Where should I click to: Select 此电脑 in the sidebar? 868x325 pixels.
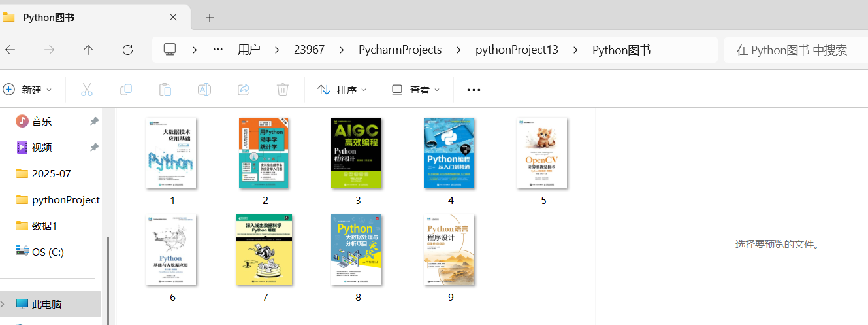(x=50, y=304)
